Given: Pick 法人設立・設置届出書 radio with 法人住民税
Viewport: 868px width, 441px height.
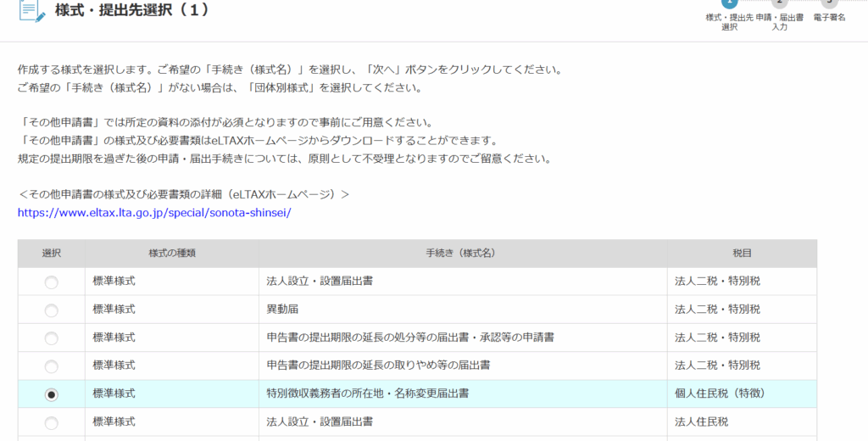Looking at the screenshot, I should coord(52,422).
